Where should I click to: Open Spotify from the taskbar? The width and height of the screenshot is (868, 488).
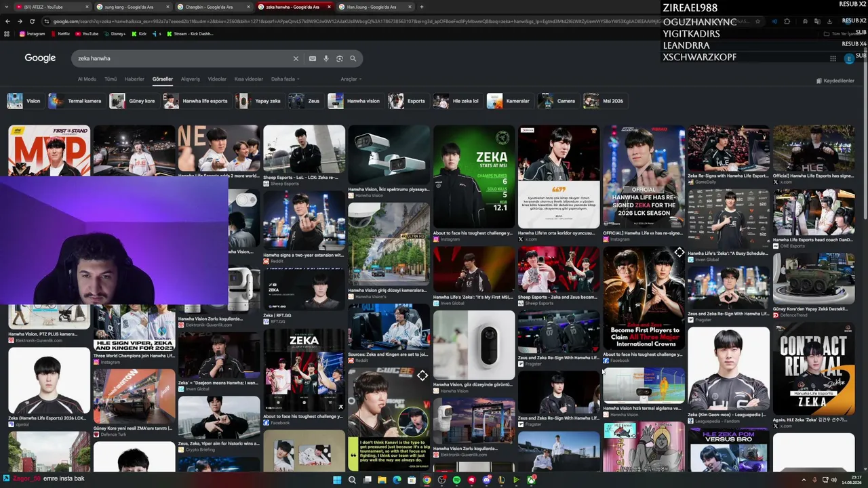point(456,480)
